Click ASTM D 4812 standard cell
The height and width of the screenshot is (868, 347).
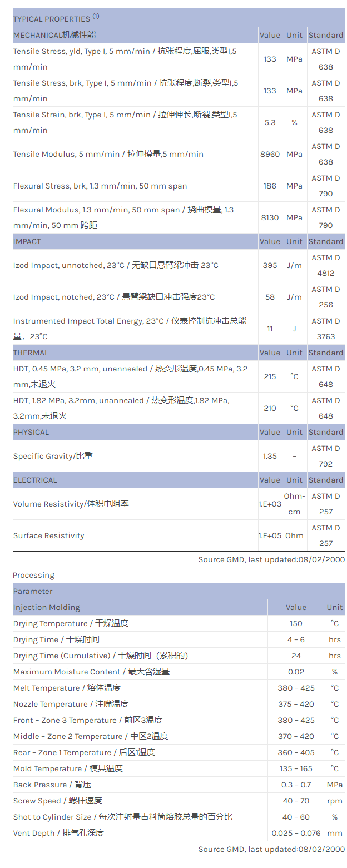click(325, 265)
